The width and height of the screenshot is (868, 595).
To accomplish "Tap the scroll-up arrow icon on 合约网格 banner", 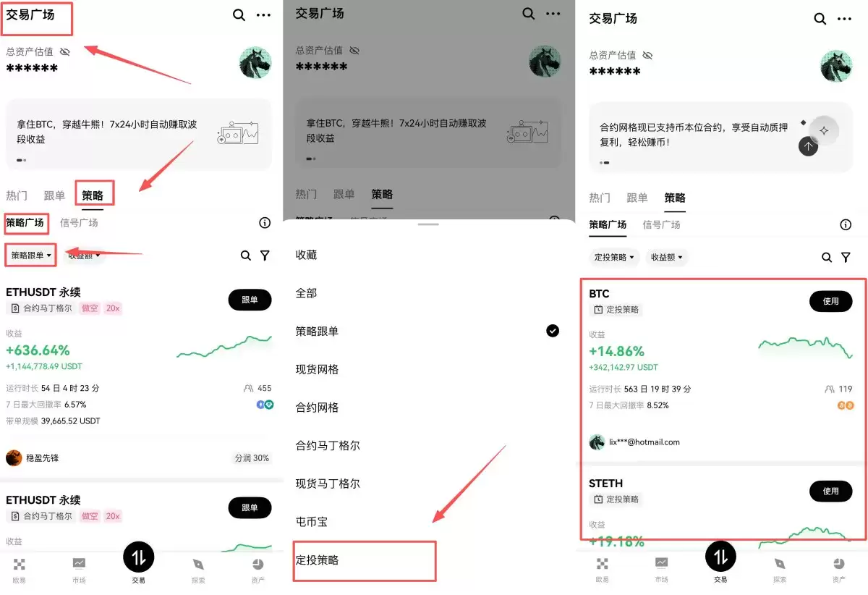I will click(x=808, y=146).
